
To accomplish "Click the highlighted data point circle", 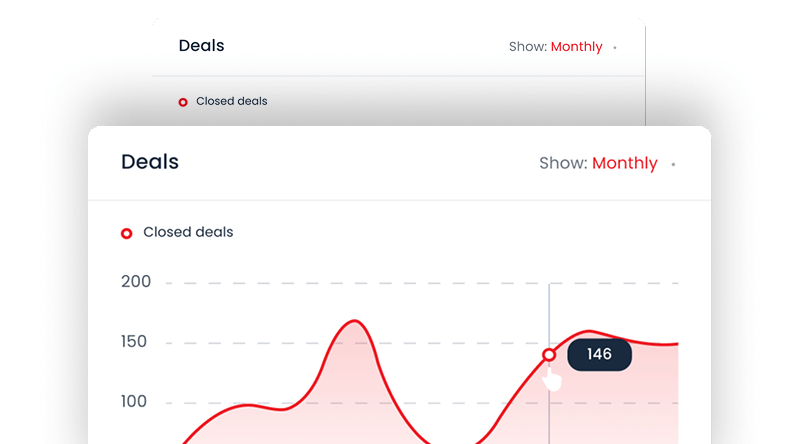I will (549, 355).
